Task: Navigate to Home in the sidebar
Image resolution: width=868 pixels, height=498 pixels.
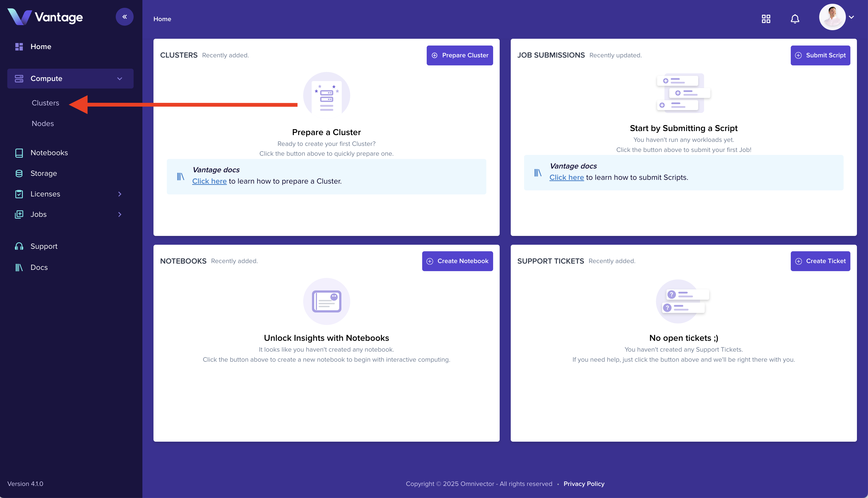Action: [41, 47]
